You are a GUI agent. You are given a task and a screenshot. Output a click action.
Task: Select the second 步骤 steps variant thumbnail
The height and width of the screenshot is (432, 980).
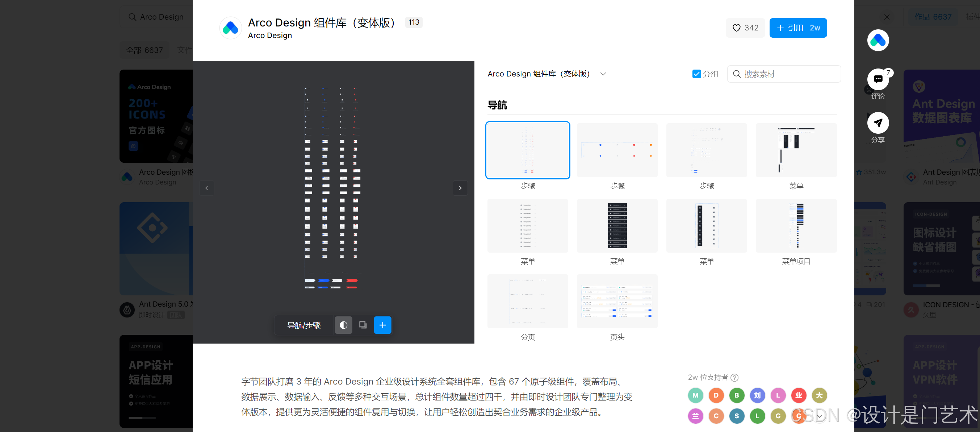(x=617, y=150)
